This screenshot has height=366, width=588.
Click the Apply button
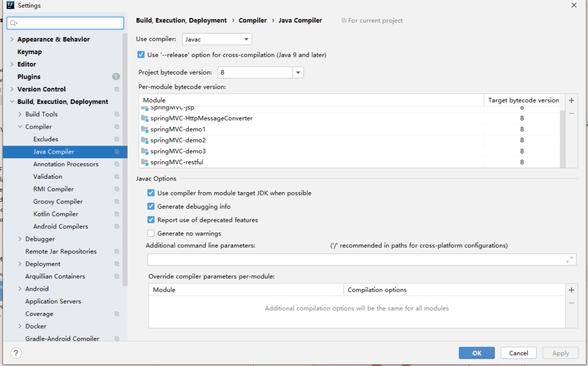pos(561,353)
